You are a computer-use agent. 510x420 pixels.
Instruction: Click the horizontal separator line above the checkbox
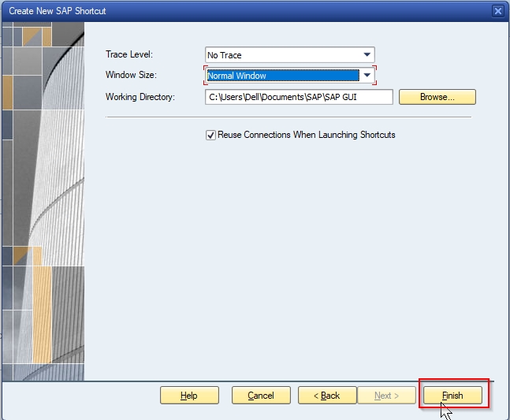pos(289,117)
